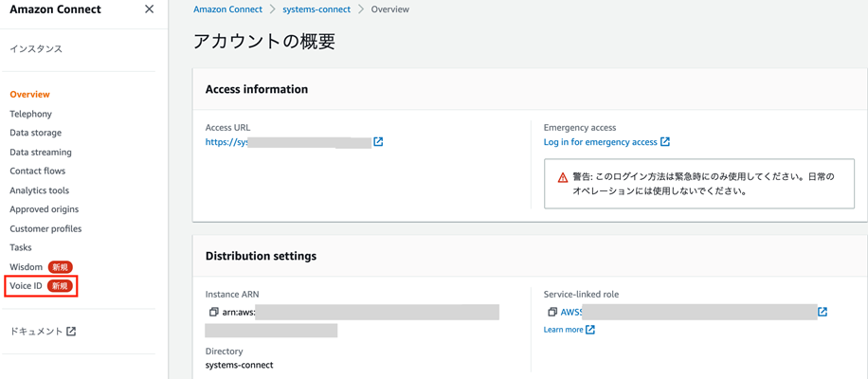Select Tasks in the sidebar

[x=21, y=247]
